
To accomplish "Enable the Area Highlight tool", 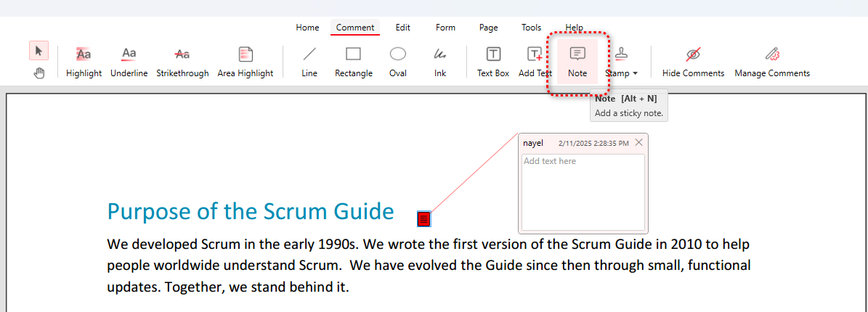I will click(246, 61).
